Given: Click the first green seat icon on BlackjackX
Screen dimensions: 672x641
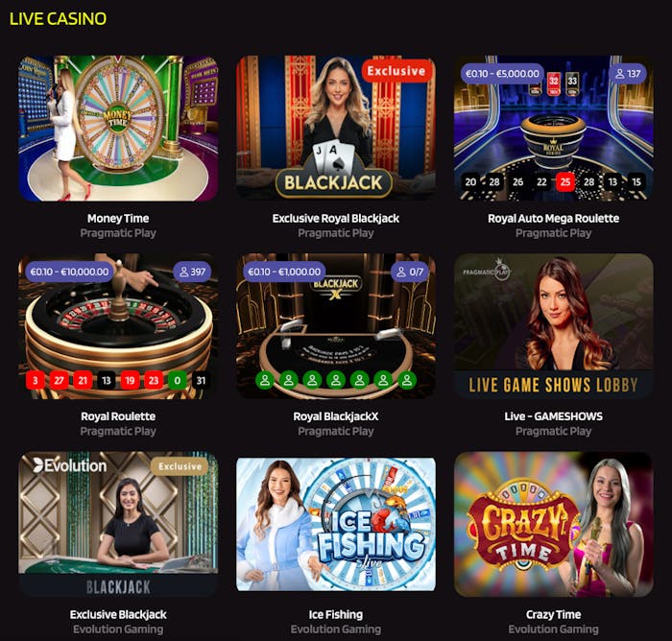Looking at the screenshot, I should click(x=265, y=380).
